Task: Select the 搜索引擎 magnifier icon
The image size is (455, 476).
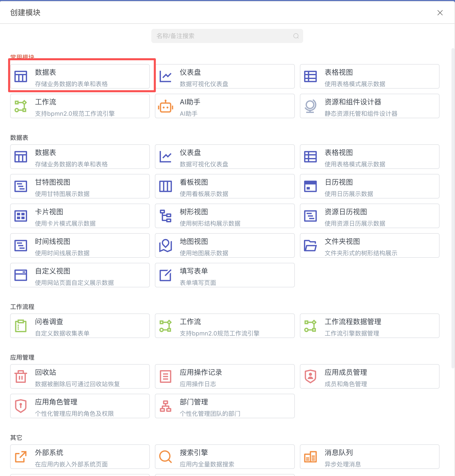Action: [166, 457]
